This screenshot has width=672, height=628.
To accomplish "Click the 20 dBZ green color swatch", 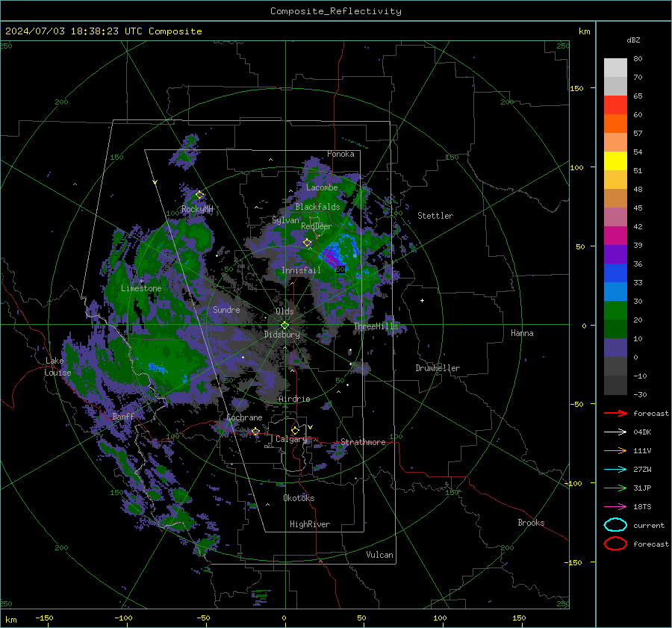I will 615,329.
